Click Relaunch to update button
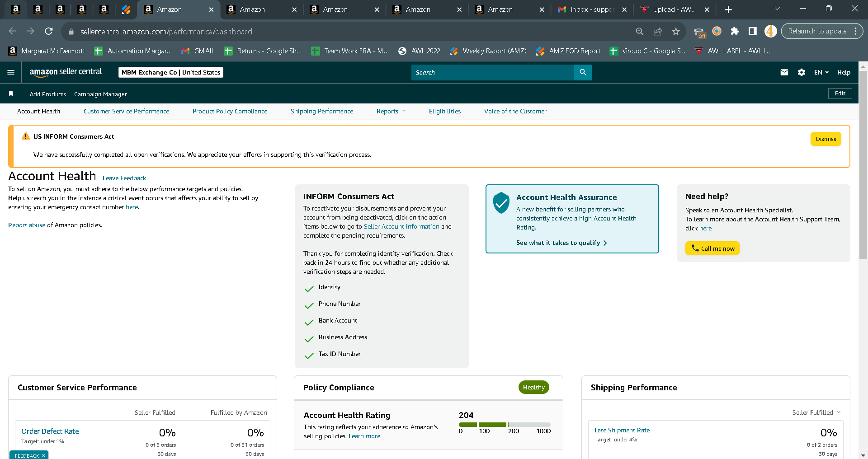868x459 pixels. pyautogui.click(x=817, y=31)
